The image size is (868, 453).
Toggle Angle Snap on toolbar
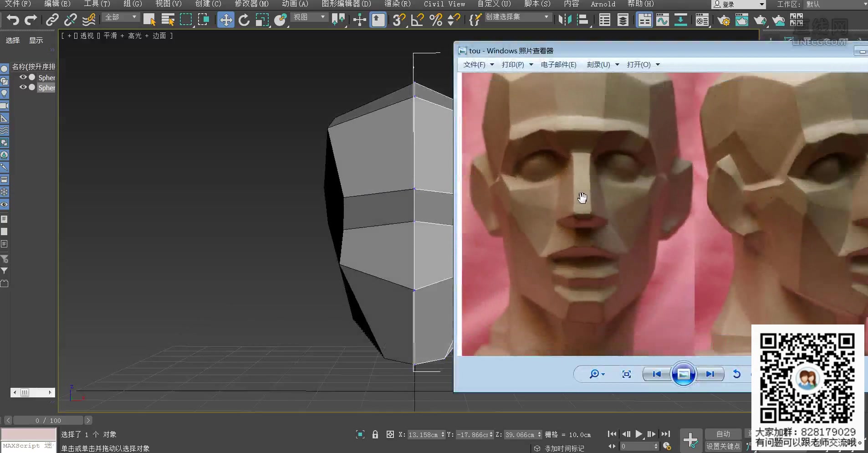(x=417, y=20)
